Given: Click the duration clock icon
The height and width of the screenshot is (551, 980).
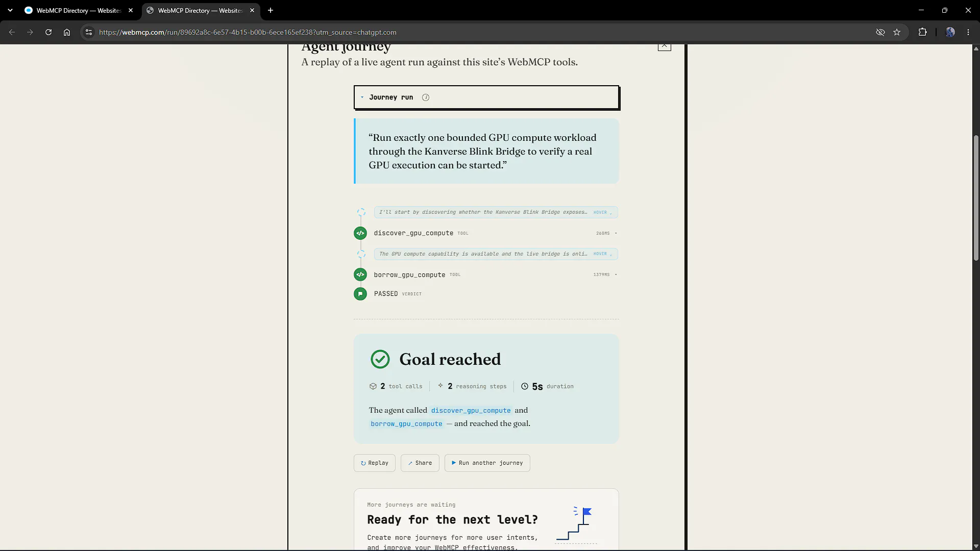Looking at the screenshot, I should [525, 386].
